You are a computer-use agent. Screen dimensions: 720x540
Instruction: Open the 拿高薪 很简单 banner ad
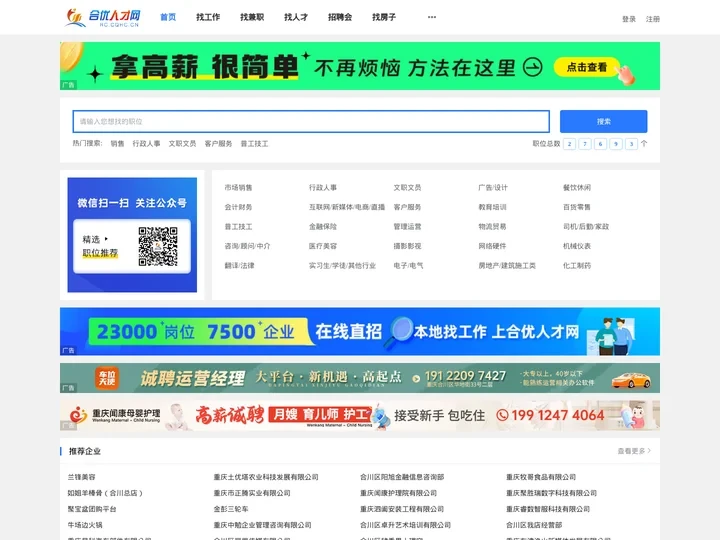[360, 66]
